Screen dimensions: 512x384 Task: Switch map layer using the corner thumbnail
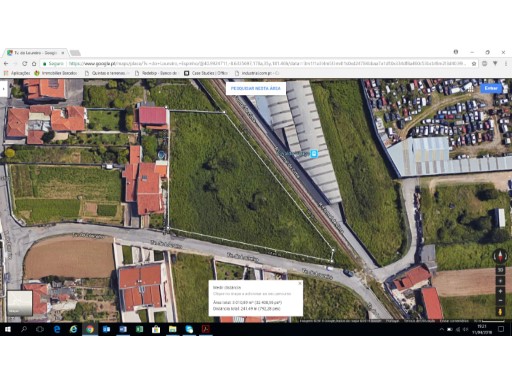pyautogui.click(x=20, y=303)
